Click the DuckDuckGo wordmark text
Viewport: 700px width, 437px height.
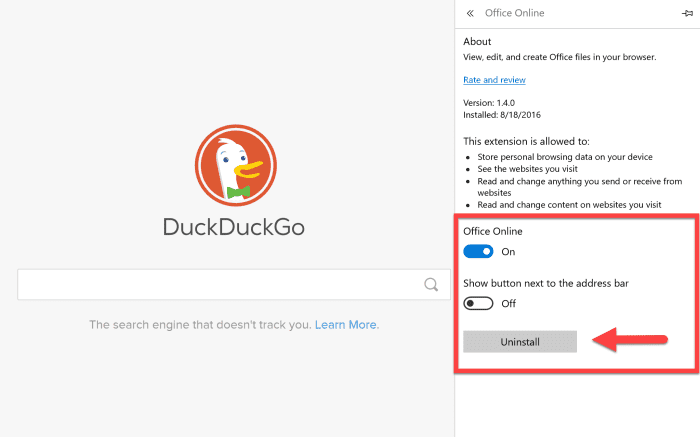click(x=234, y=227)
